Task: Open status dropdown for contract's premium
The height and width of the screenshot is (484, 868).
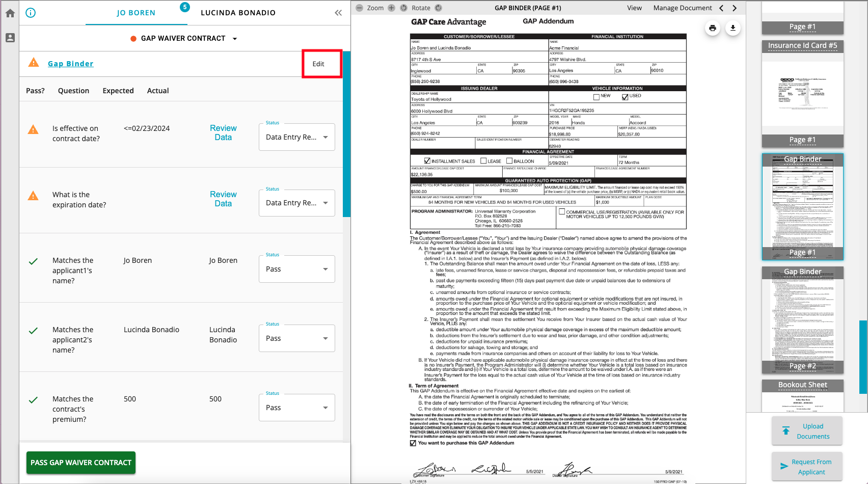Action: (x=296, y=408)
